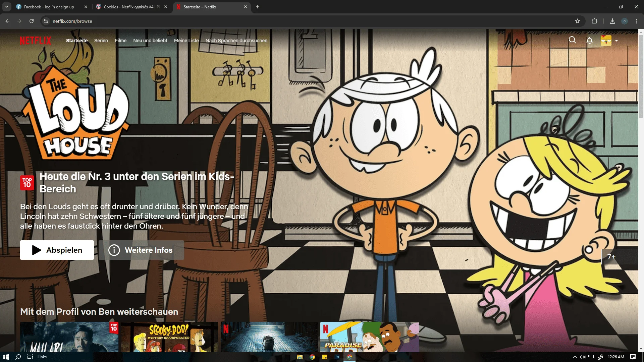Open the Windows Start menu

click(x=6, y=357)
